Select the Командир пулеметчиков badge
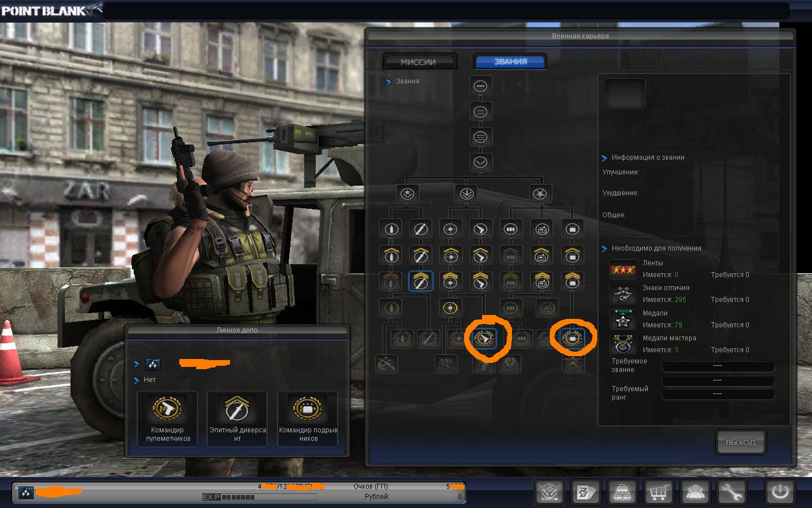The height and width of the screenshot is (508, 812). tap(167, 419)
